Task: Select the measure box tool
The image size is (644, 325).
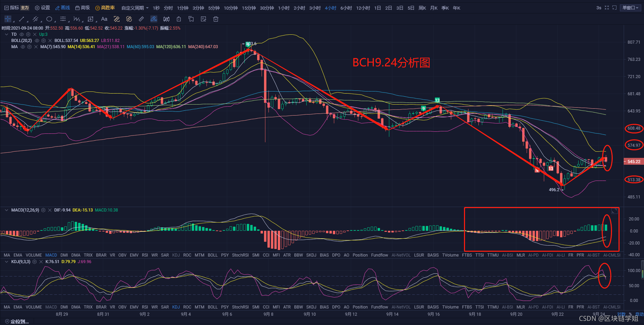Action: click(91, 19)
